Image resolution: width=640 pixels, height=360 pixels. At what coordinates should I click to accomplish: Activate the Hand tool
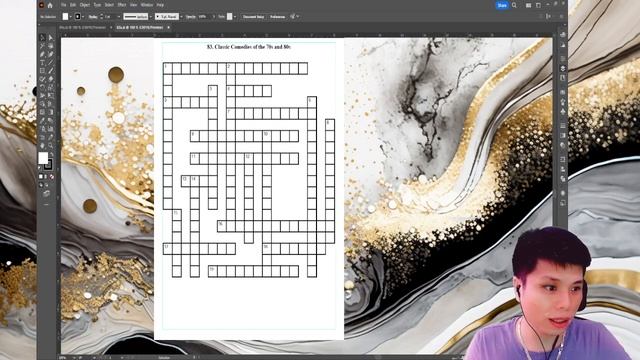(42, 145)
